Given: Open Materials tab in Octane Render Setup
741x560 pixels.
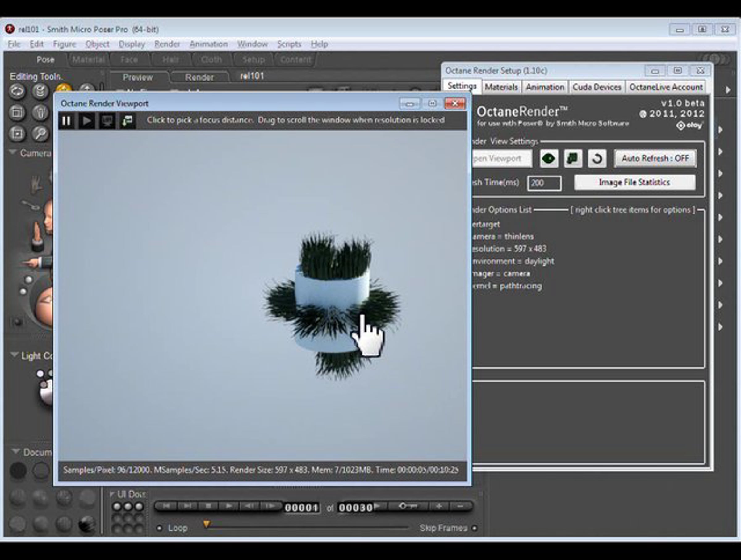Looking at the screenshot, I should point(501,87).
